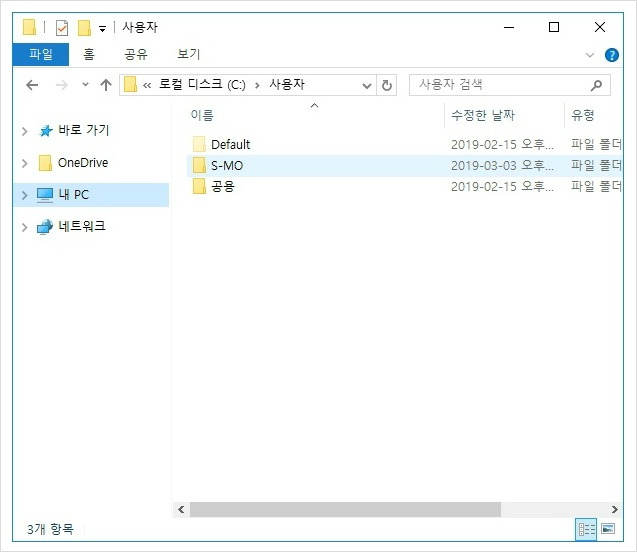Click the 3개 항목 status text
Viewport: 637px width, 552px height.
(50, 529)
